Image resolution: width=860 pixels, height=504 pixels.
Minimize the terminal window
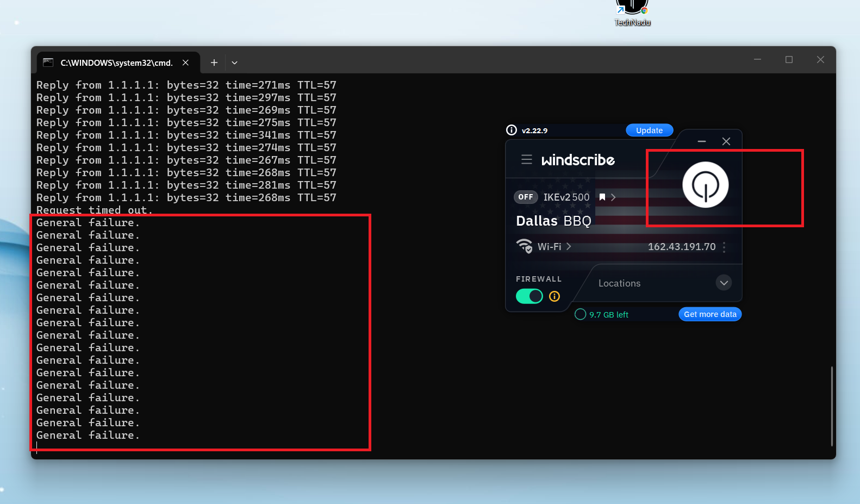point(757,59)
